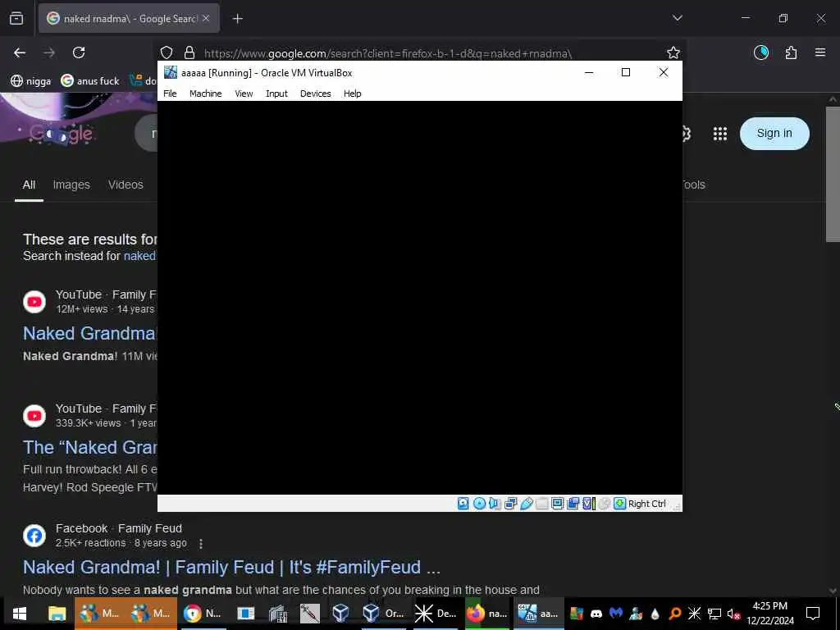
Task: Click the hard disk activity indicator in VirtualBox
Action: point(463,504)
